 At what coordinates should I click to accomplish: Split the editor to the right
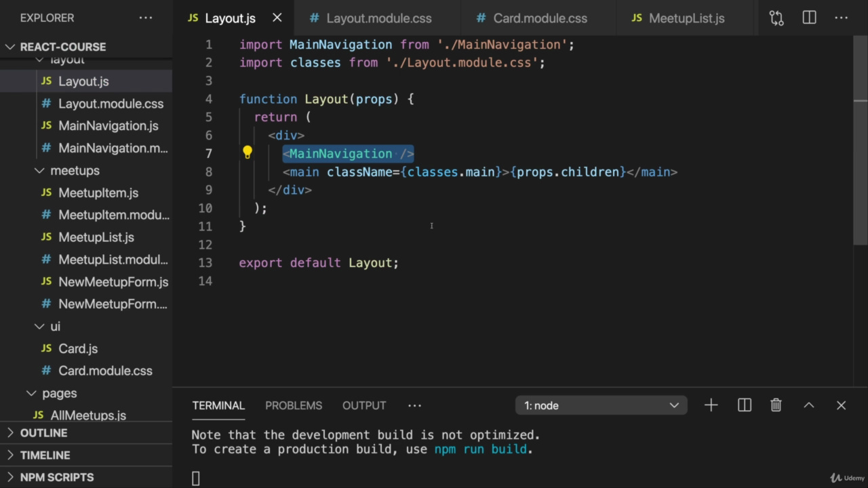click(809, 18)
